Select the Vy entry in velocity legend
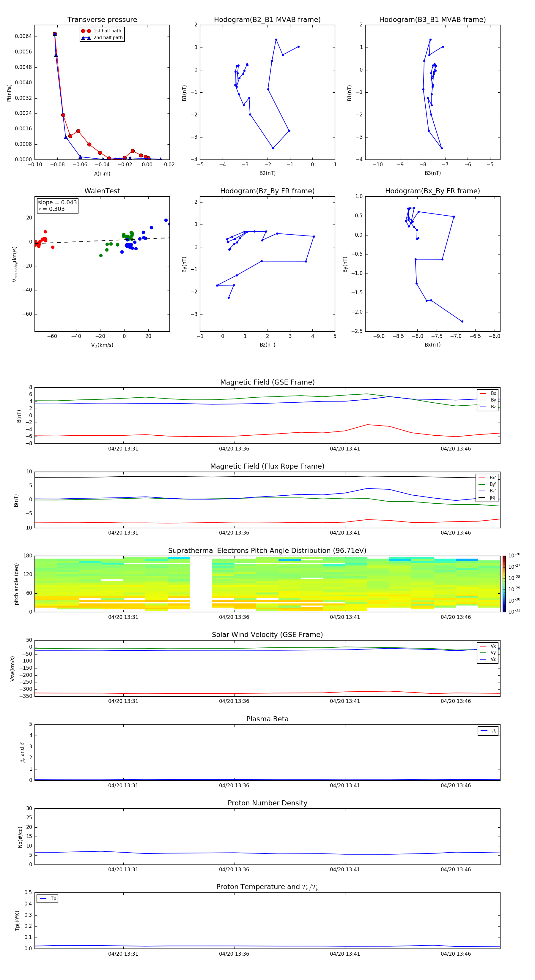Image resolution: width=535 pixels, height=980 pixels. pyautogui.click(x=488, y=652)
